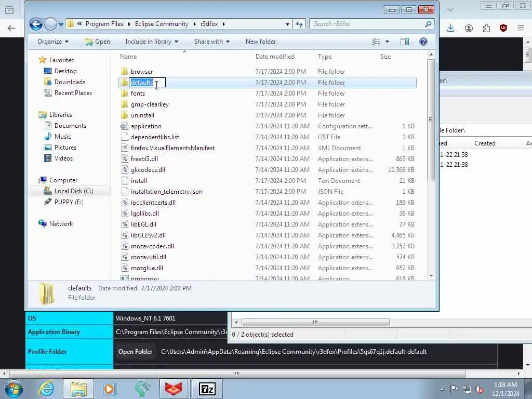532x399 pixels.
Task: Open the Pictures library
Action: pos(65,147)
